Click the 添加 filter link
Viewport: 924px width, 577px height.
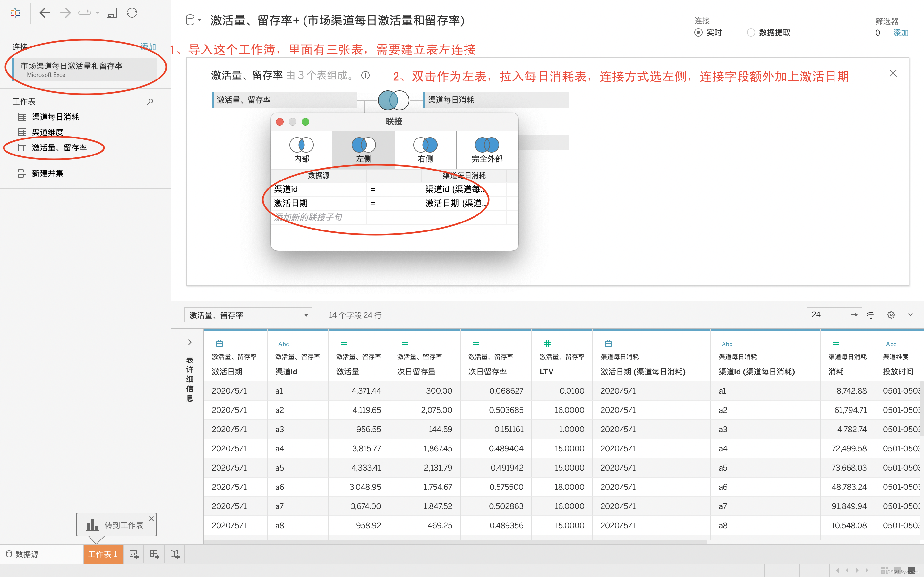point(900,33)
